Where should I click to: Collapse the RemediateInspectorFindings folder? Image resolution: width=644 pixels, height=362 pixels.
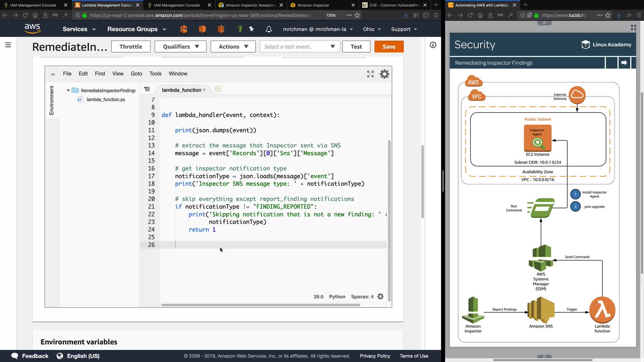pyautogui.click(x=68, y=90)
